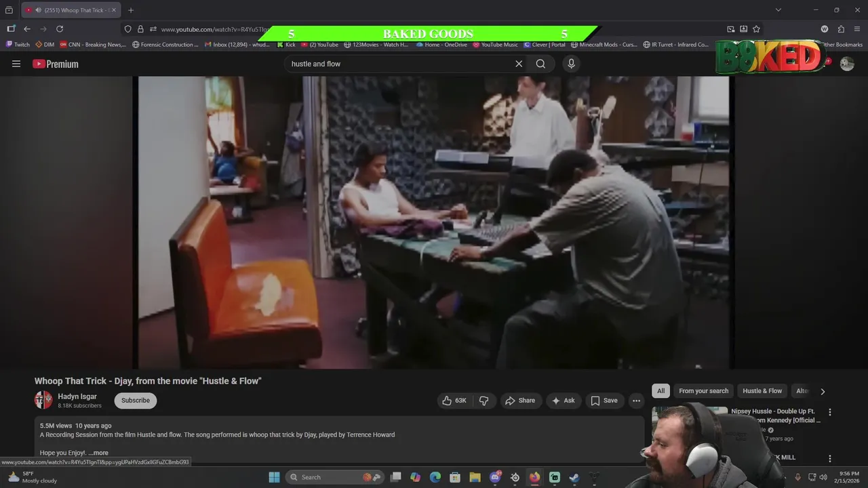Open the tracking protection shield

127,29
